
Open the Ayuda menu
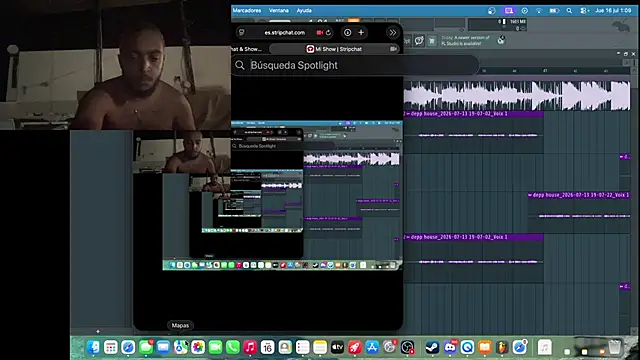click(304, 11)
